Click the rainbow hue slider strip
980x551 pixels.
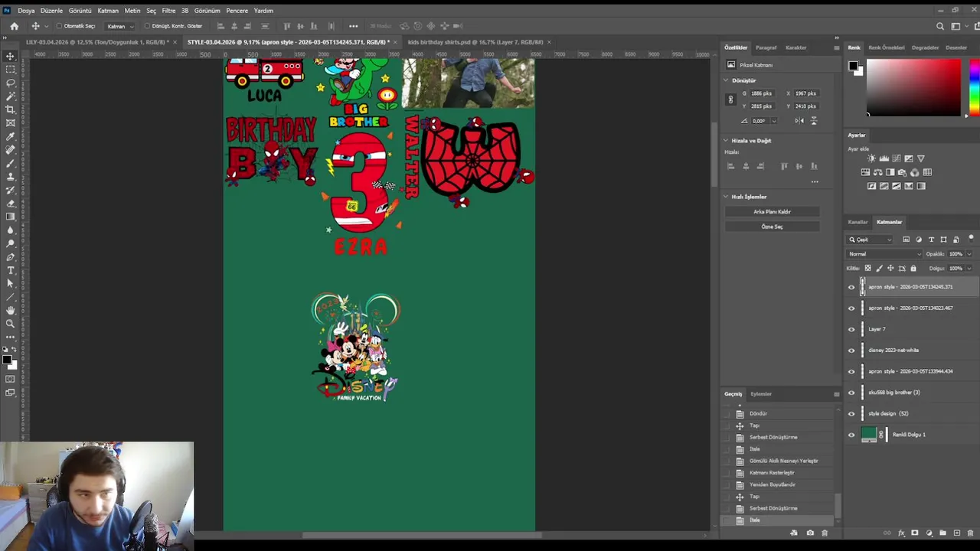point(974,88)
